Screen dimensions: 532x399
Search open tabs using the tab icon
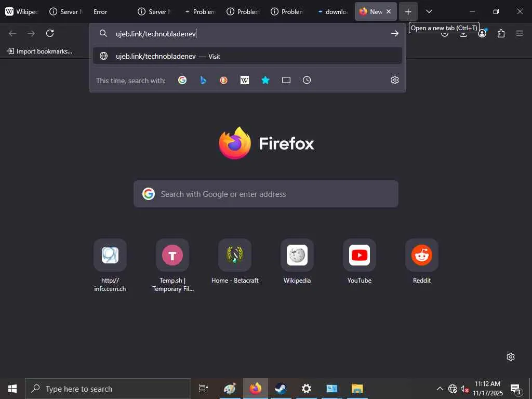286,80
